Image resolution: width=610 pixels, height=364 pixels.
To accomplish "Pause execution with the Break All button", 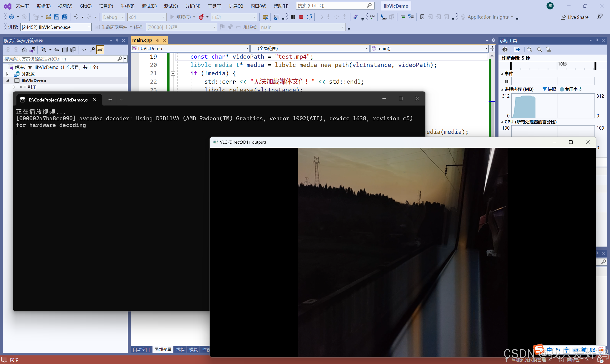I will coord(293,17).
